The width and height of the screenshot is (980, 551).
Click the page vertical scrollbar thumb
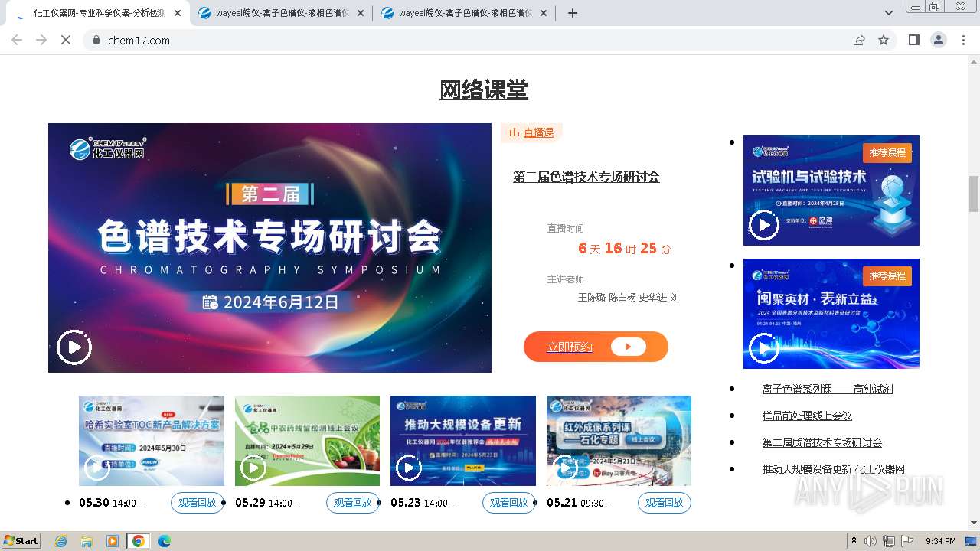(974, 194)
